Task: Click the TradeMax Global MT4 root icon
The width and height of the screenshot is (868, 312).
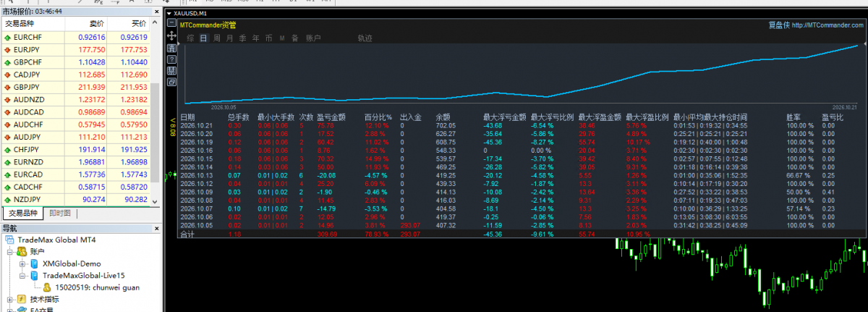Action: (x=9, y=240)
